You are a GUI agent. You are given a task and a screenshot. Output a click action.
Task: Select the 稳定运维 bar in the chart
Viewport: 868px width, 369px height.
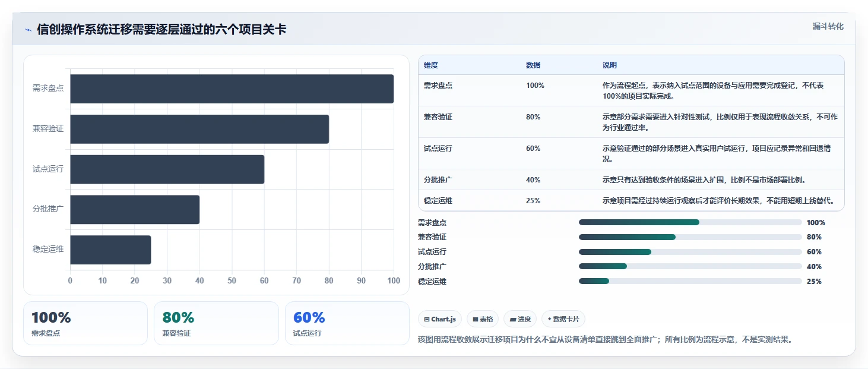click(x=110, y=250)
